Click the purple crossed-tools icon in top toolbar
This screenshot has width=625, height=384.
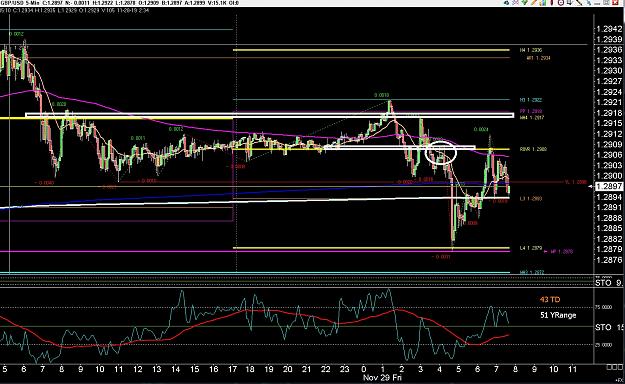click(515, 2)
